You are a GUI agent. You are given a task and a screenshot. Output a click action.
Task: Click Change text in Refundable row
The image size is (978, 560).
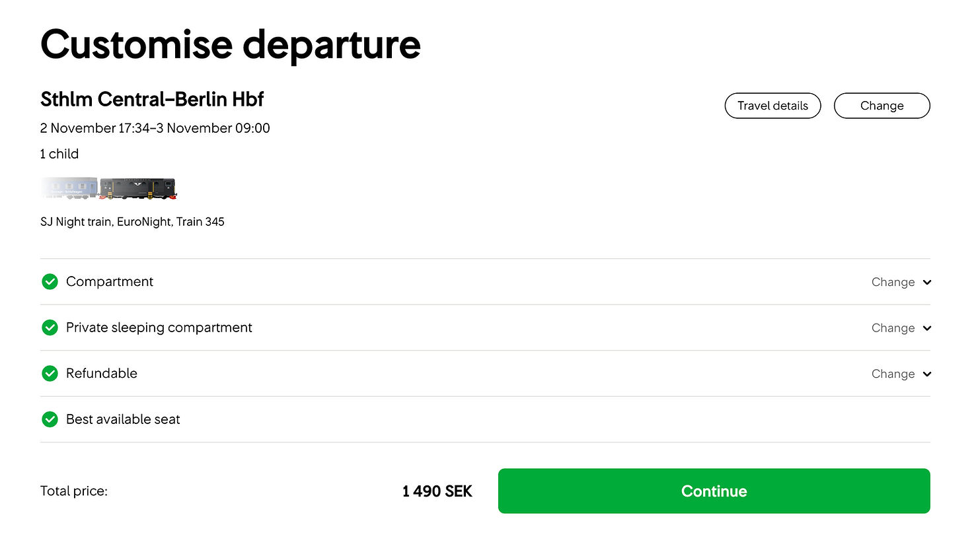pos(893,374)
